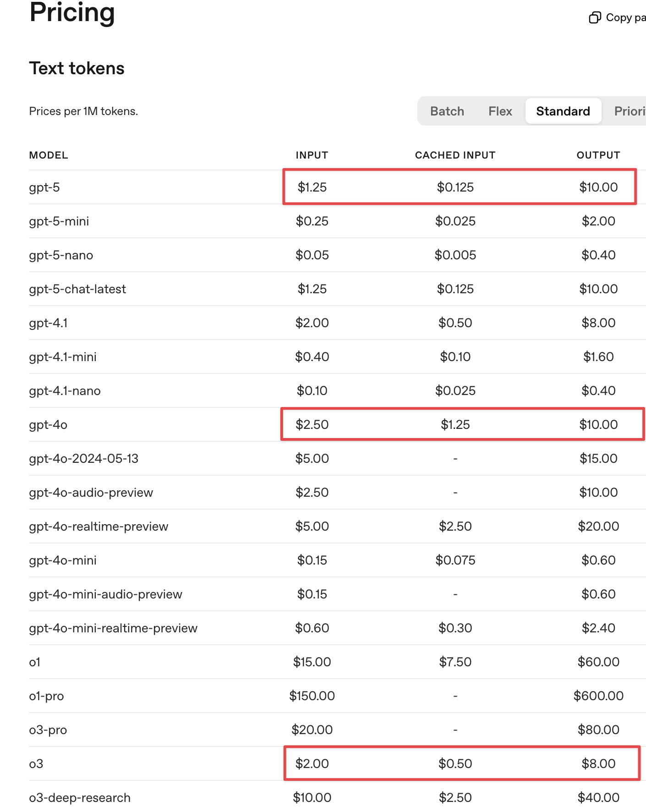Click o3 output price $8.00
The width and height of the screenshot is (646, 812).
[x=598, y=763]
